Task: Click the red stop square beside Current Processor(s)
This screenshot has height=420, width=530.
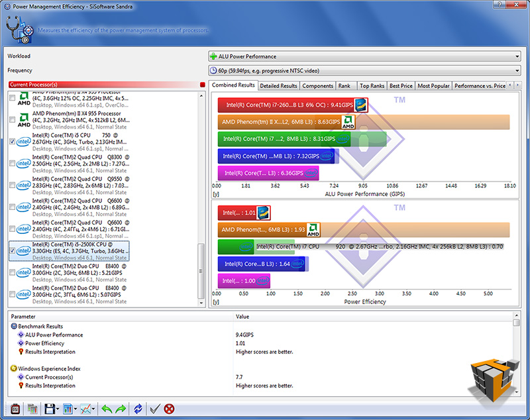Action: click(x=203, y=85)
